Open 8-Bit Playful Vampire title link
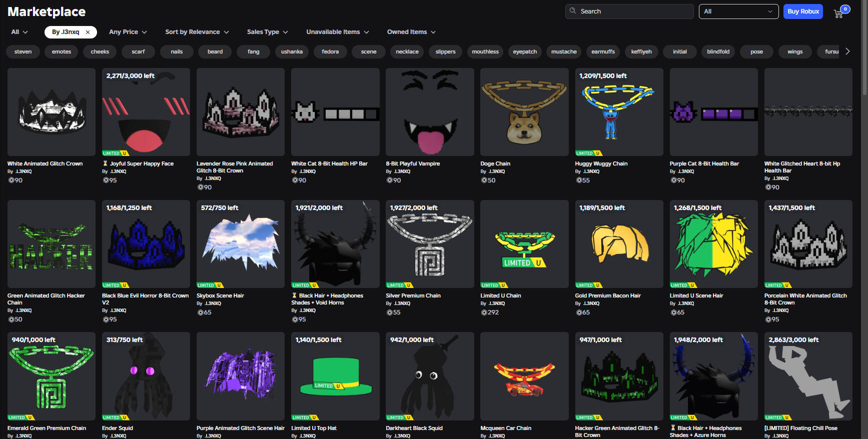Image resolution: width=868 pixels, height=439 pixels. (x=413, y=163)
